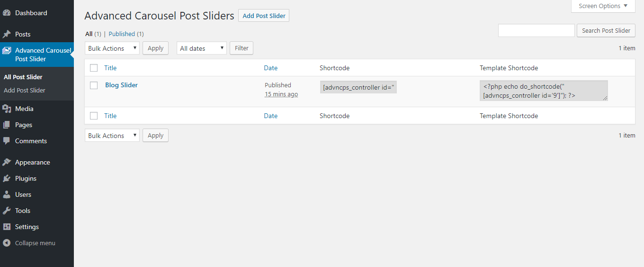Click the Pages icon in sidebar
The image size is (644, 267).
7,125
